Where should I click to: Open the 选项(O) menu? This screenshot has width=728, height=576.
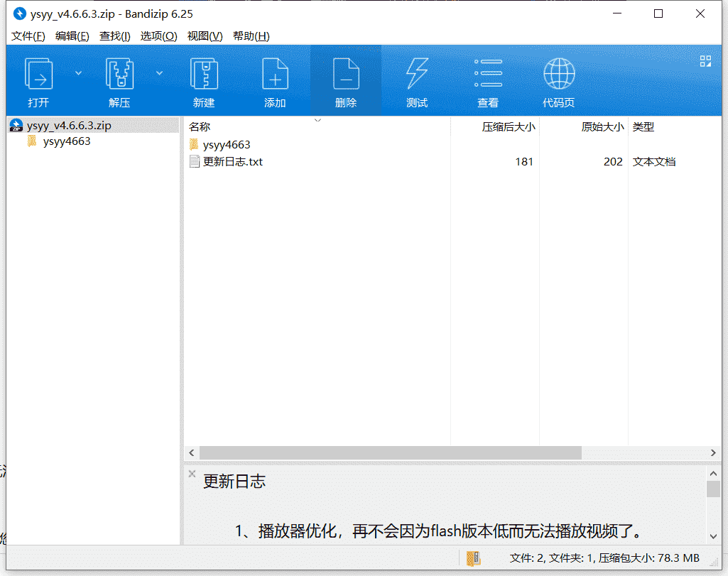[x=159, y=36]
